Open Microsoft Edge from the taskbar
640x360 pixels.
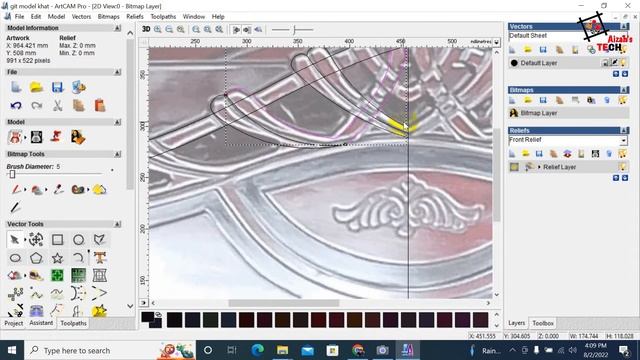click(257, 350)
